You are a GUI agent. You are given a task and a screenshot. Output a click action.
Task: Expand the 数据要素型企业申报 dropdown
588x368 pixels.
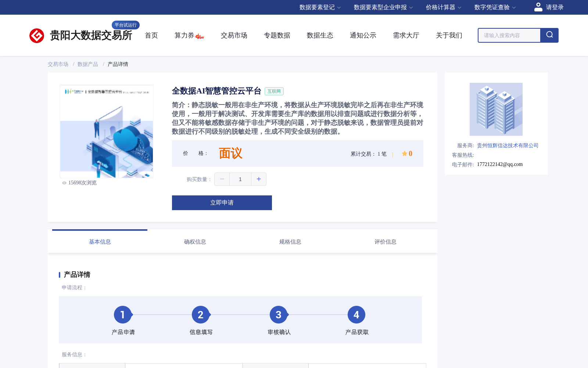[x=383, y=7]
